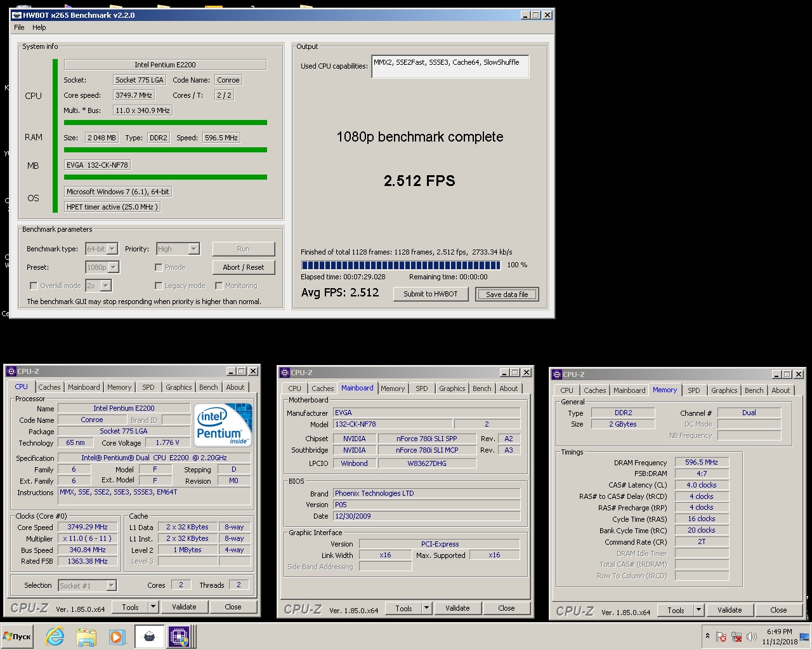Viewport: 812px width, 650px height.
Task: Click the BIOS Date 12/30/2009 field
Action: [x=426, y=516]
